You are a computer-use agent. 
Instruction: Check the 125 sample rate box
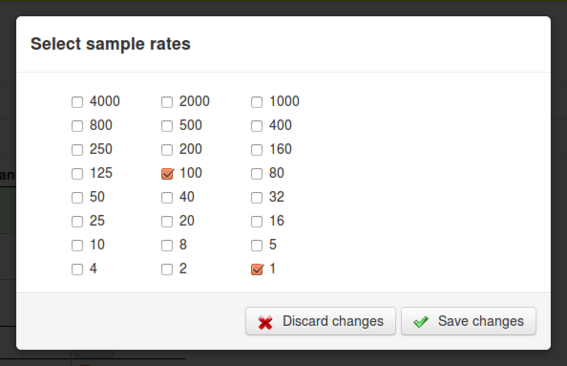(77, 174)
